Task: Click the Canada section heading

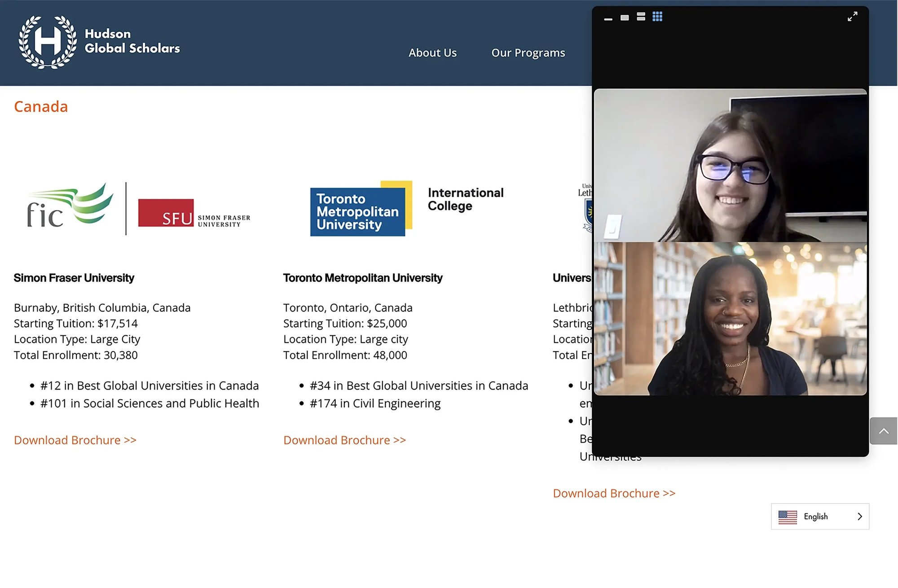Action: [x=41, y=106]
